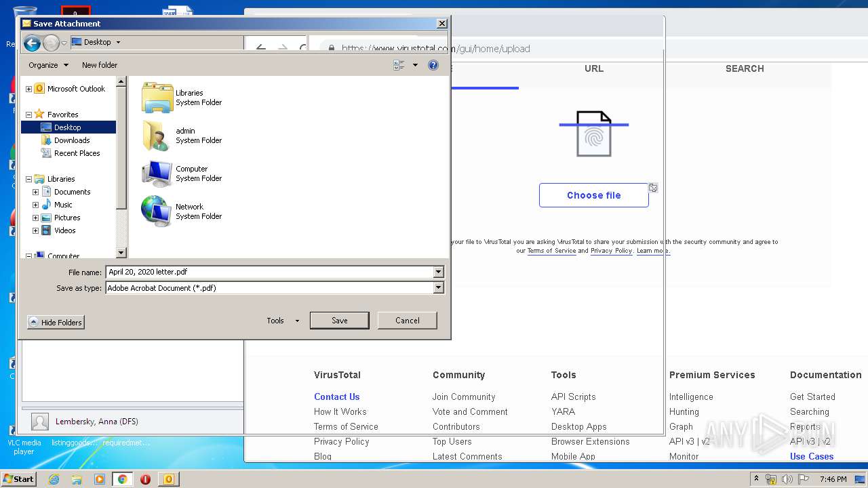Click Choose file on VirusTotal page
The width and height of the screenshot is (868, 488).
pos(594,195)
